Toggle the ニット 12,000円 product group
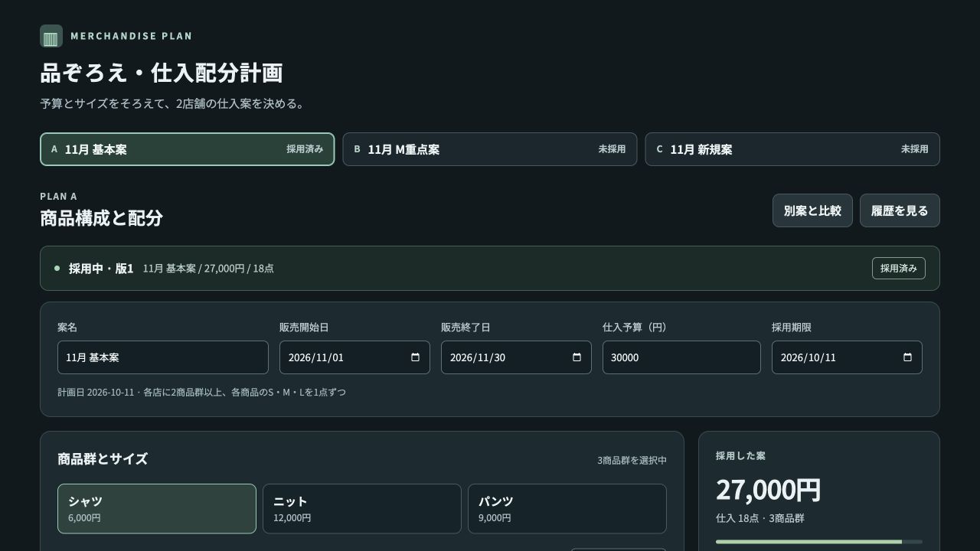980x551 pixels. point(362,509)
